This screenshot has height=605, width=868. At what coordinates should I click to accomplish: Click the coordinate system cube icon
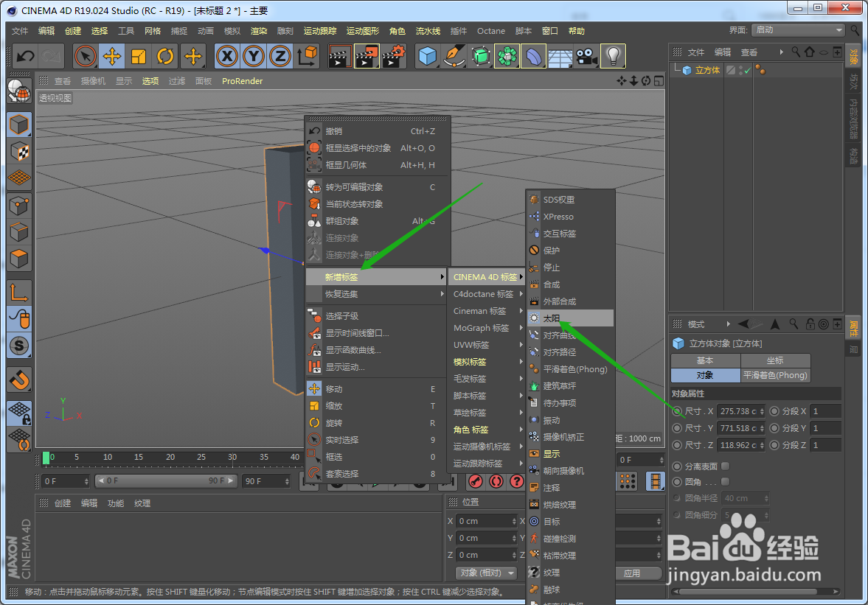[x=308, y=57]
